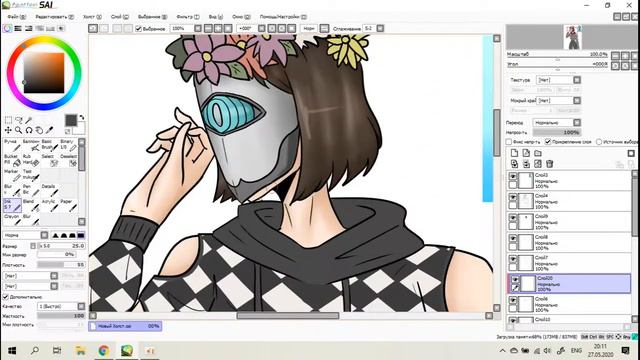Pick a shade in the color square
Image resolution: width=640 pixels, height=360 pixels.
[x=44, y=73]
